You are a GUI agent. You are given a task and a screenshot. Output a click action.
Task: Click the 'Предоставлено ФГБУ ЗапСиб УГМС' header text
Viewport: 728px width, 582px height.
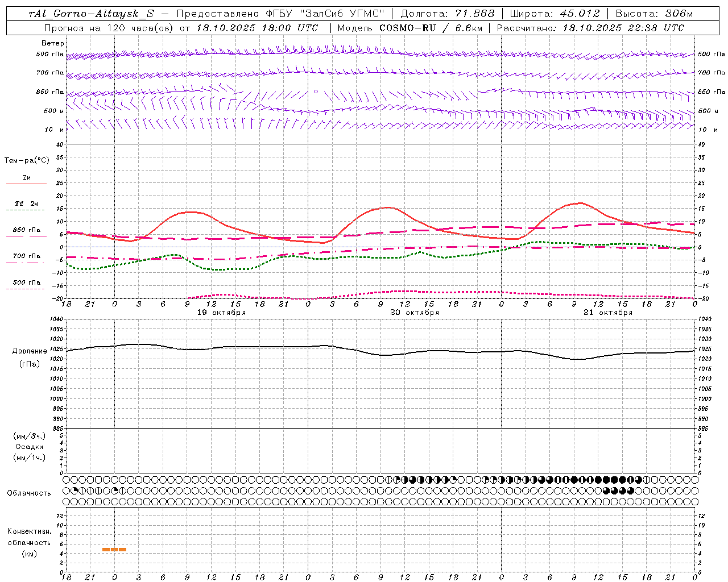click(280, 14)
